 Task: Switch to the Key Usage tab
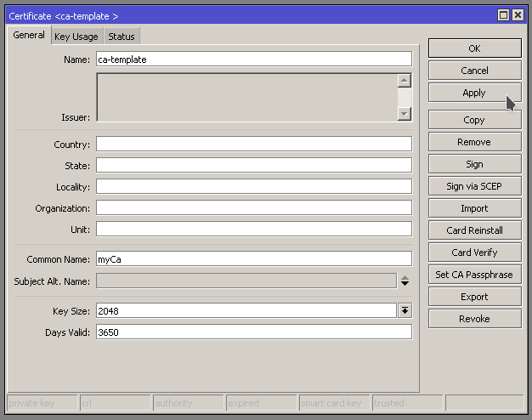[x=76, y=37]
